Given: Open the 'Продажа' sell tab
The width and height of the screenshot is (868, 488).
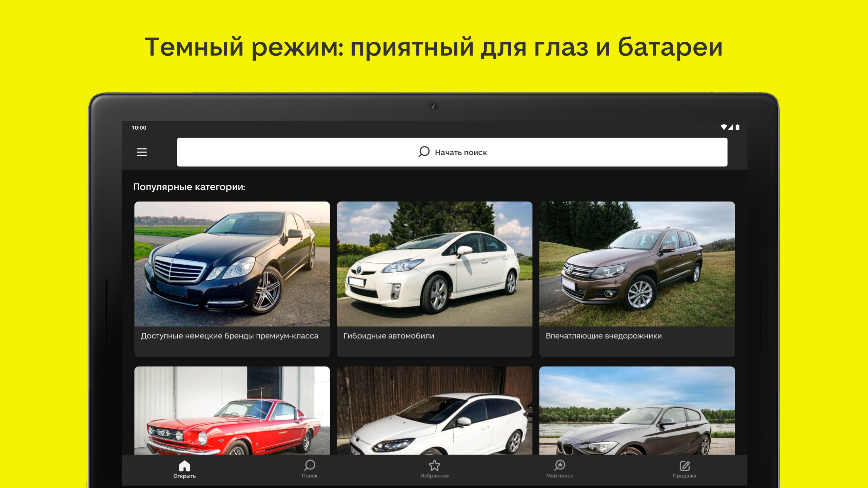Looking at the screenshot, I should click(x=685, y=469).
